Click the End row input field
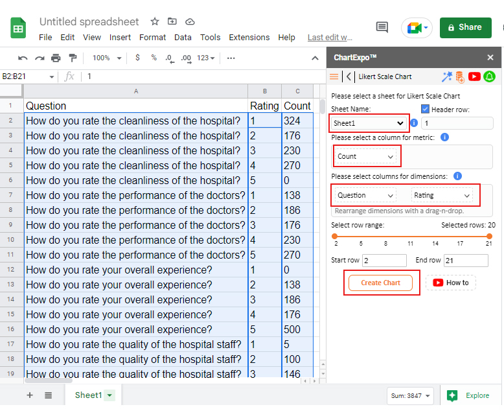504x420 pixels. [x=466, y=261]
